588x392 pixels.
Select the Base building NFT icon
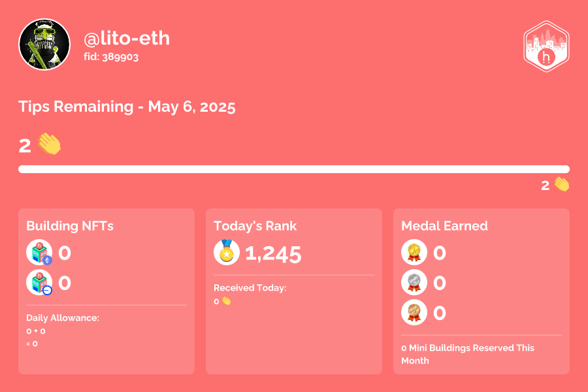[39, 282]
